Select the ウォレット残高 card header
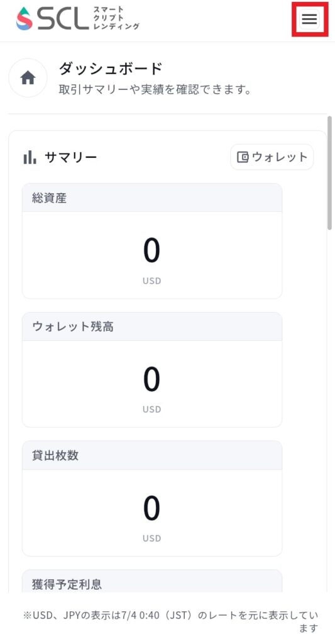The width and height of the screenshot is (335, 644). pyautogui.click(x=152, y=326)
